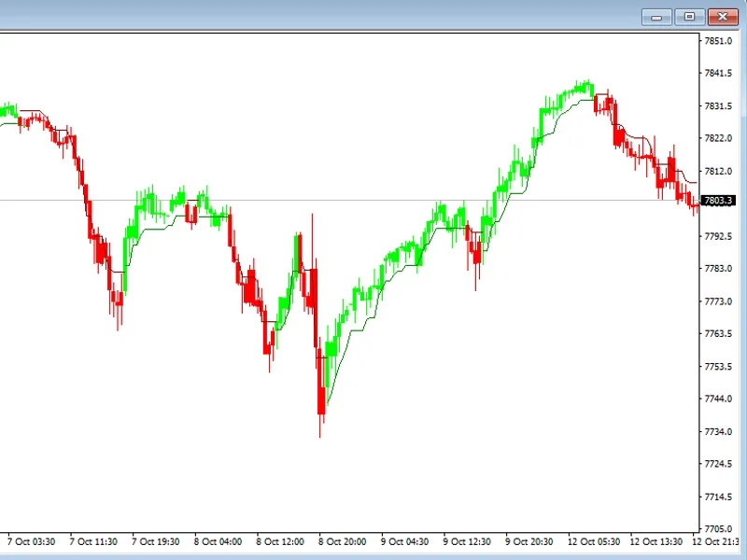
Task: Click the 7714.5 price scale label
Action: tap(718, 497)
